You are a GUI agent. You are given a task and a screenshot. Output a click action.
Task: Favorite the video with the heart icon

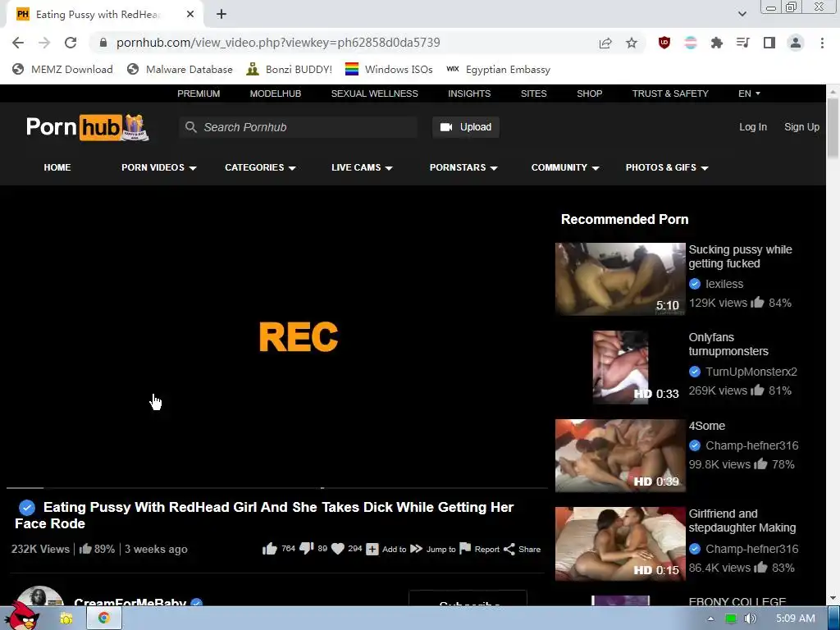337,549
